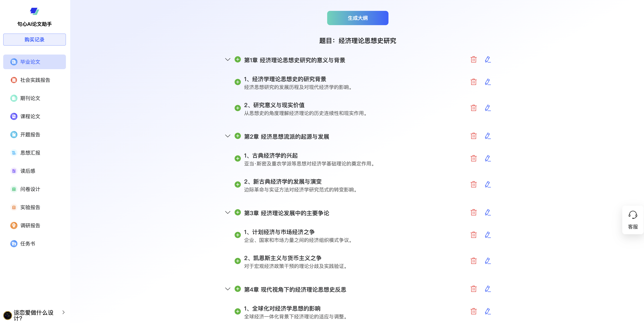Edit section 经济学理论思想史的研究背景
The height and width of the screenshot is (323, 644).
tap(488, 82)
